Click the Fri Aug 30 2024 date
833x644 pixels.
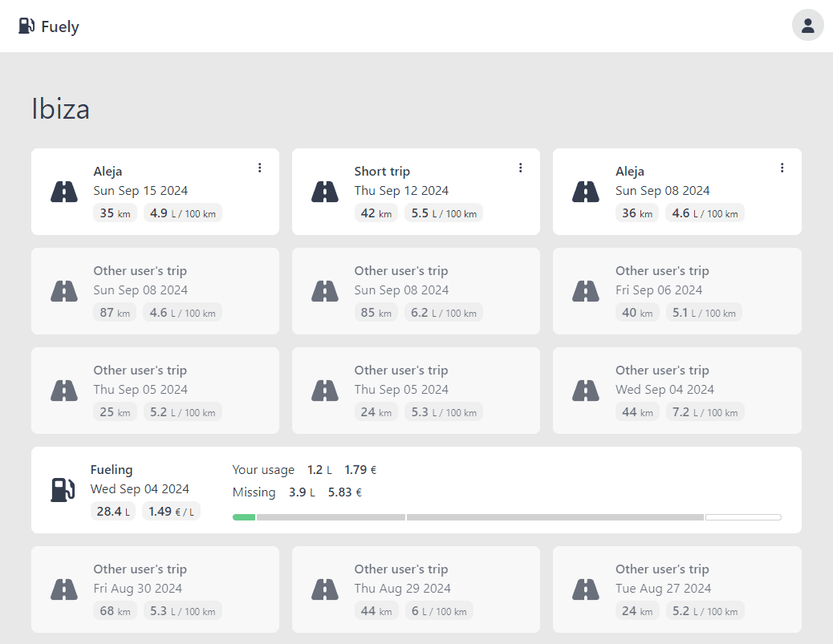coord(137,588)
